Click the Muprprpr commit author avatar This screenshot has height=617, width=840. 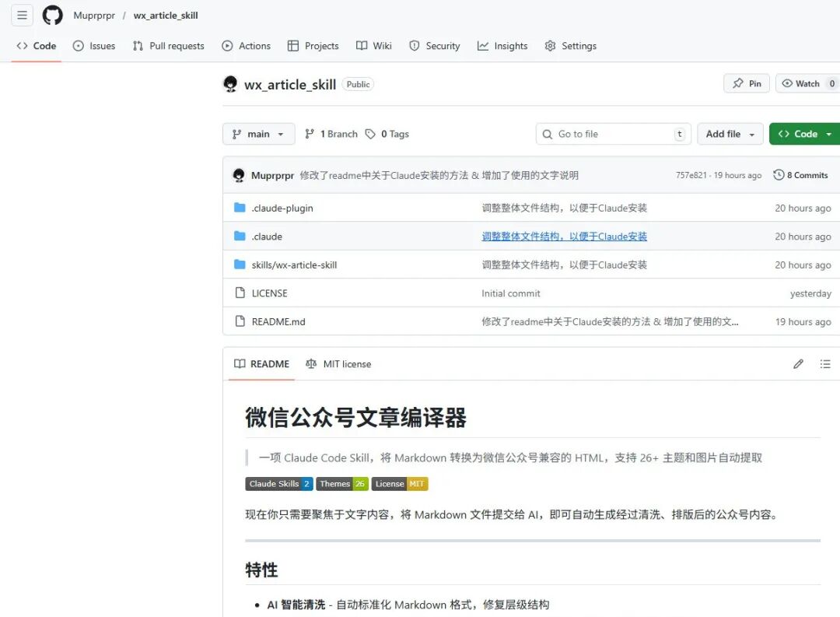point(239,175)
